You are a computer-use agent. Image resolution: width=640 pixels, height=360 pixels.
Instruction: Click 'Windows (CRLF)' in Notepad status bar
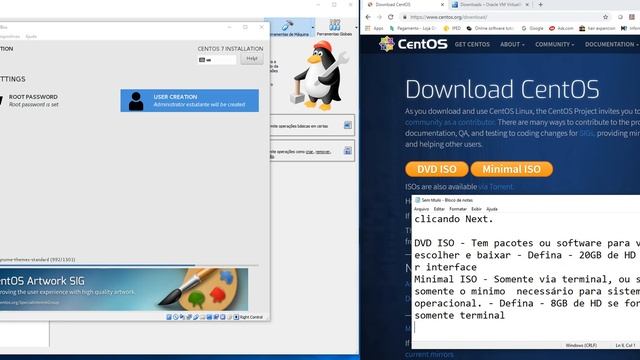click(581, 345)
